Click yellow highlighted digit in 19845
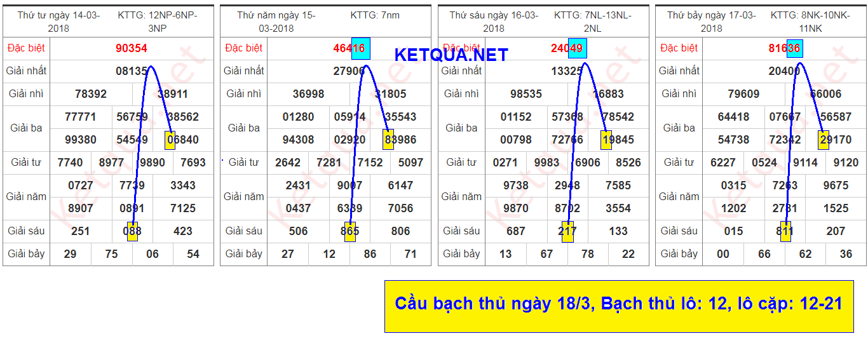Image resolution: width=868 pixels, height=350 pixels. pyautogui.click(x=606, y=140)
